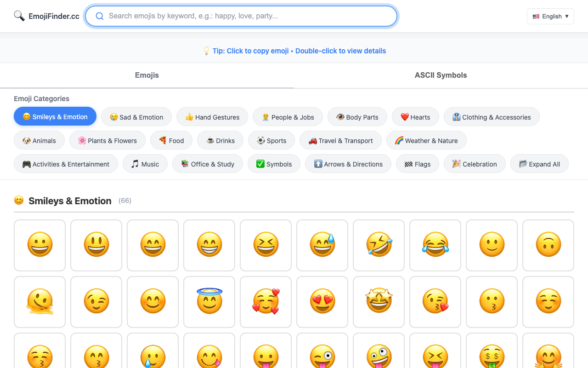Copy the plain kissing face emoji
This screenshot has width=588, height=368.
coord(492,302)
